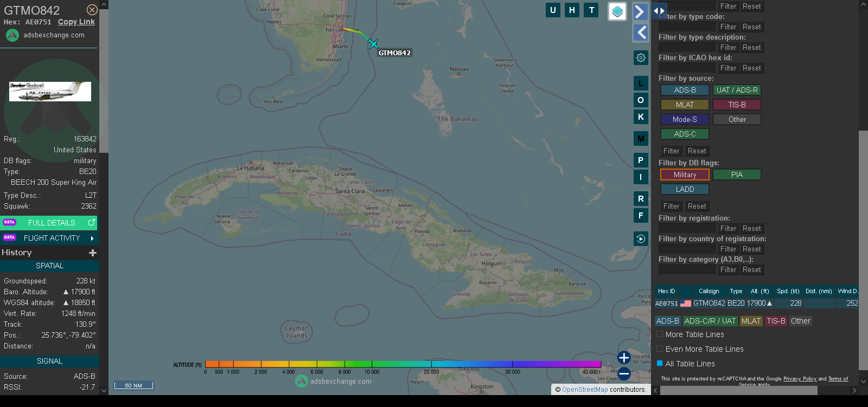Image resolution: width=868 pixels, height=407 pixels.
Task: Toggle UAT / ADS-R source filter
Action: [x=737, y=90]
